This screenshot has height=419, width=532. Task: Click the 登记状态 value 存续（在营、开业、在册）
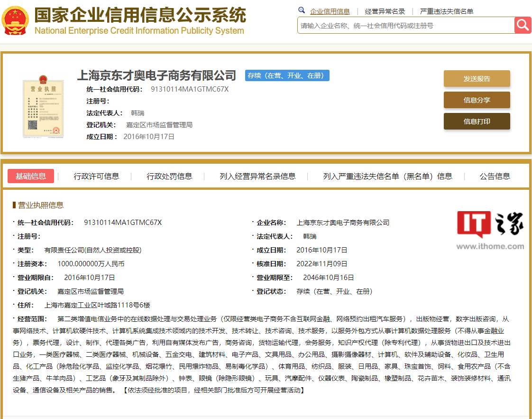(335, 291)
